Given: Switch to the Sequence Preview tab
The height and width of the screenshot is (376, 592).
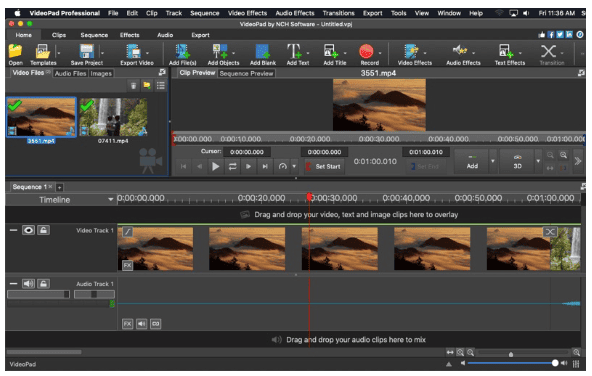Looking at the screenshot, I should click(246, 74).
